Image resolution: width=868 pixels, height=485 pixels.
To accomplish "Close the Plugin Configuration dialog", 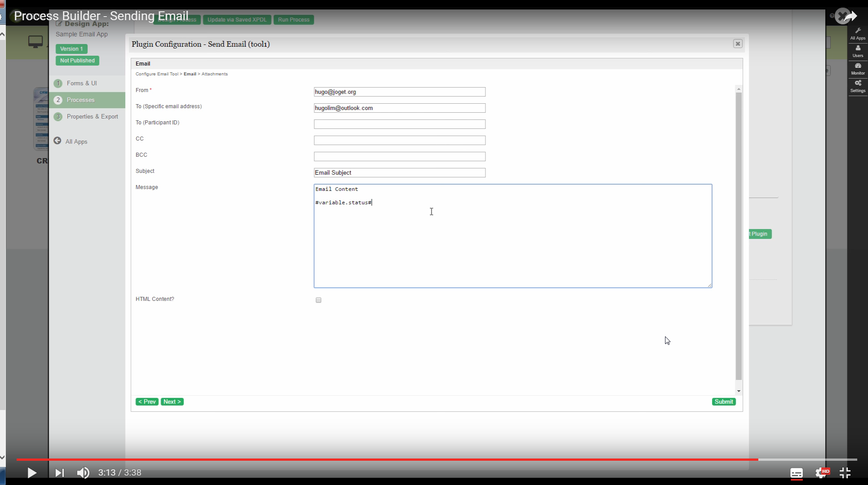I will point(737,44).
